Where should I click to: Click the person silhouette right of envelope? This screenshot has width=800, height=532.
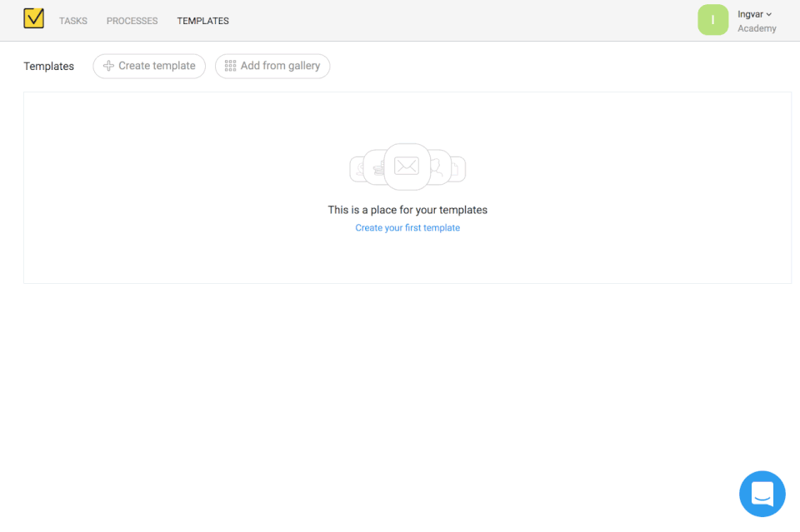(x=437, y=168)
